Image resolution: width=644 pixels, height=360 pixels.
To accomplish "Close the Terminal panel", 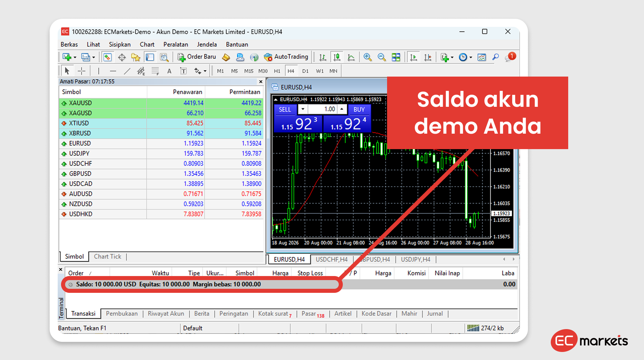I will point(61,269).
